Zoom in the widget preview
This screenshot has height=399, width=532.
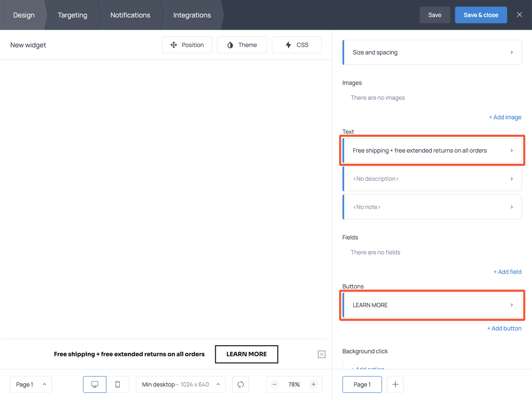(x=314, y=384)
